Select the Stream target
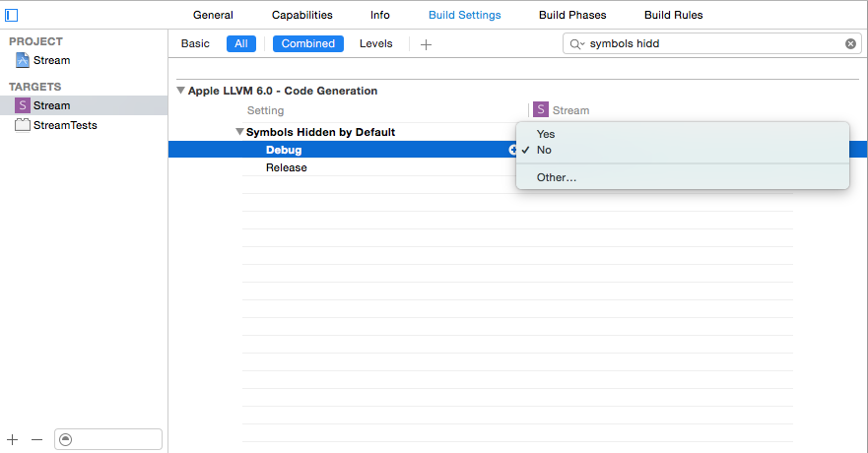Viewport: 868px width, 453px height. 84,105
